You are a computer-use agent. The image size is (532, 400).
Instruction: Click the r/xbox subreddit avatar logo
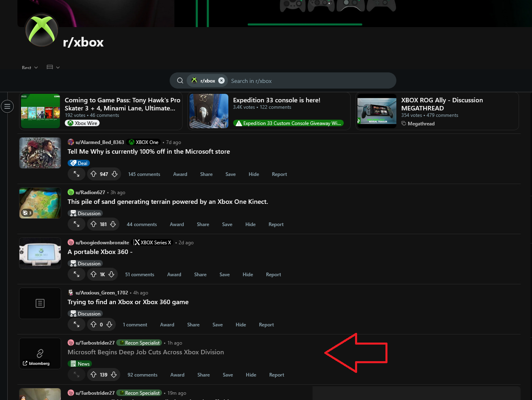click(42, 30)
